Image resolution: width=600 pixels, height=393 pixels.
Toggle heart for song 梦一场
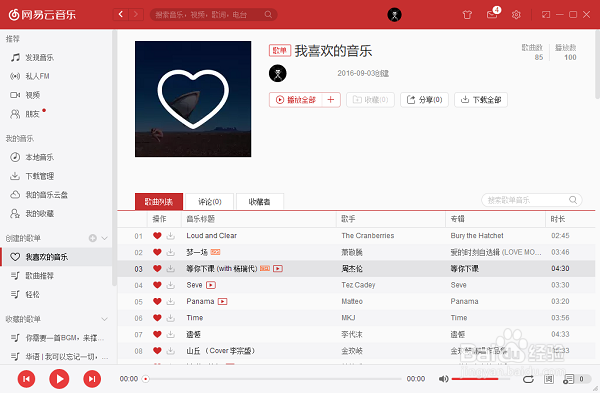tap(157, 252)
